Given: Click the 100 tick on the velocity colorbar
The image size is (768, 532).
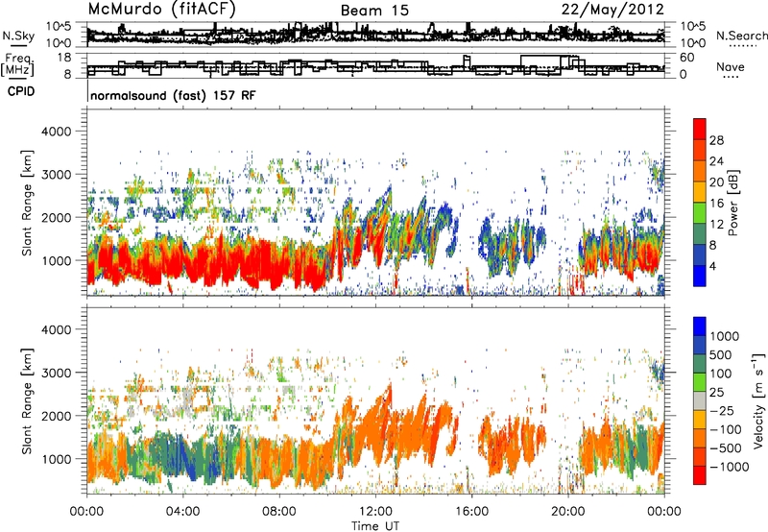Looking at the screenshot, I should [723, 374].
